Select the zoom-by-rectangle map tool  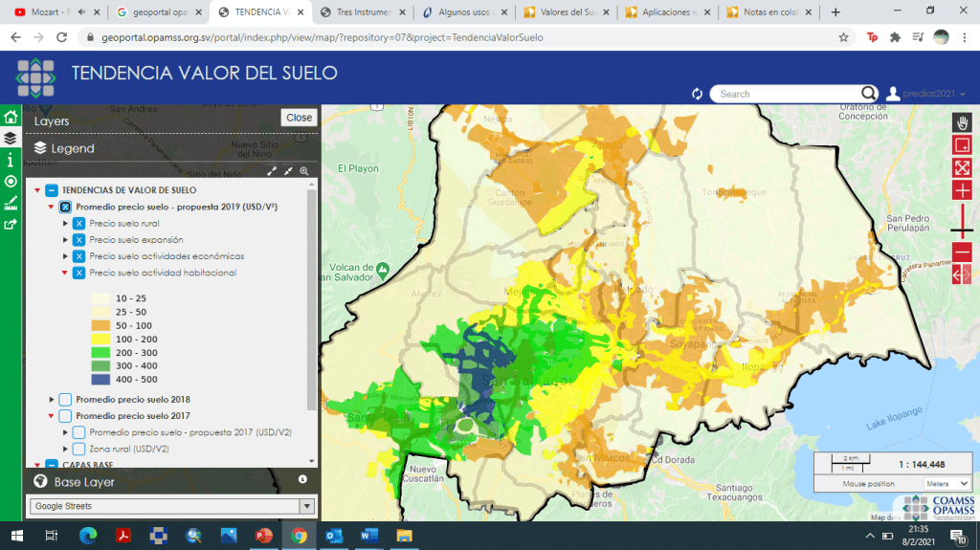tap(962, 145)
